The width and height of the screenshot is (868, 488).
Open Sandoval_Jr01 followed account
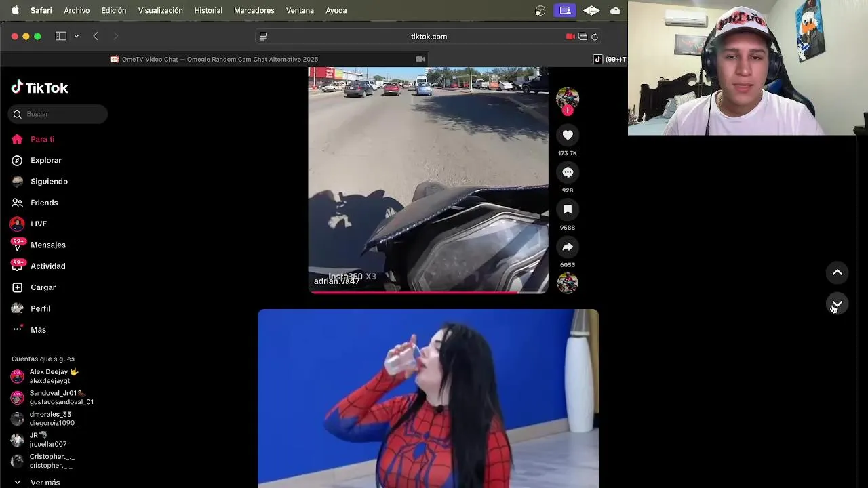click(52, 397)
